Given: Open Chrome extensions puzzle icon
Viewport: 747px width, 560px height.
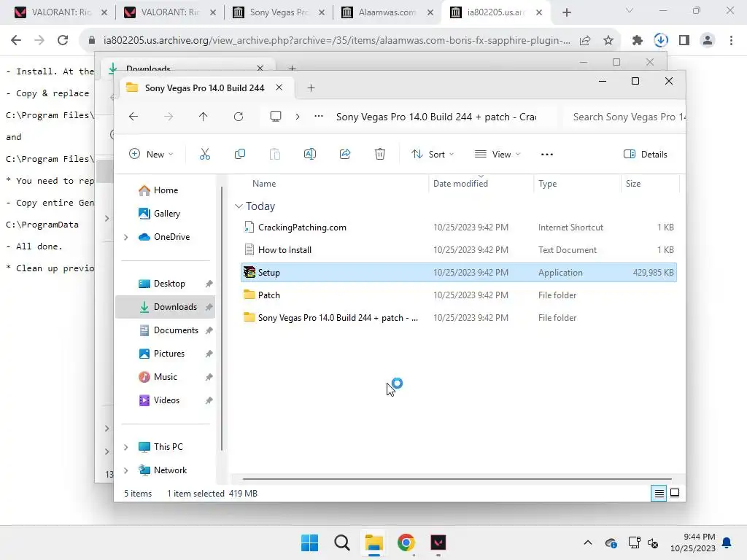Looking at the screenshot, I should point(638,41).
